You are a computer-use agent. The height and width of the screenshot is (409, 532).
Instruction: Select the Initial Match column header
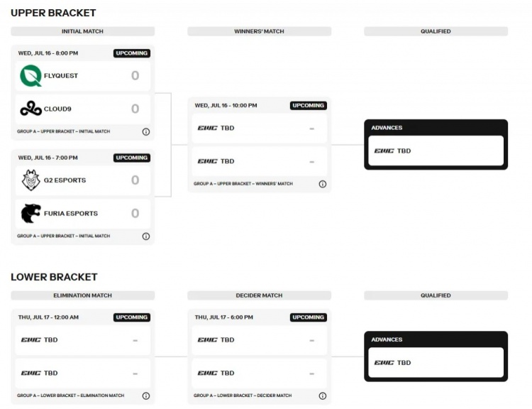tap(83, 31)
